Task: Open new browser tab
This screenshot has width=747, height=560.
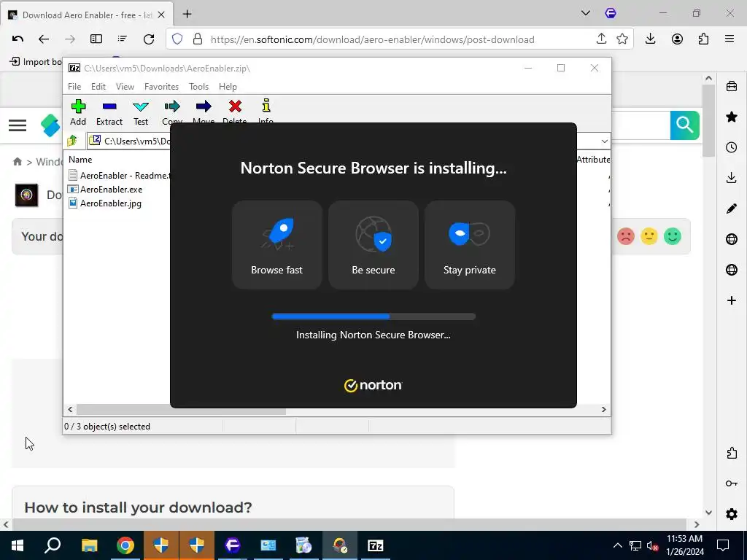Action: [187, 15]
